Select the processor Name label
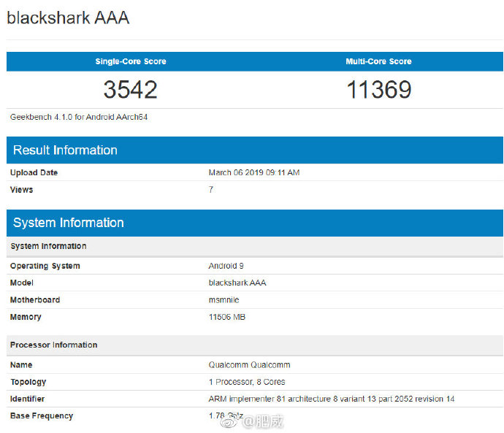The image size is (504, 433). coord(21,365)
